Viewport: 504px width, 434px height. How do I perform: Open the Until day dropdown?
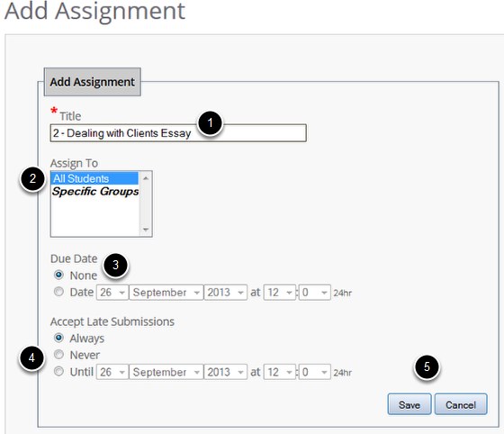point(112,372)
